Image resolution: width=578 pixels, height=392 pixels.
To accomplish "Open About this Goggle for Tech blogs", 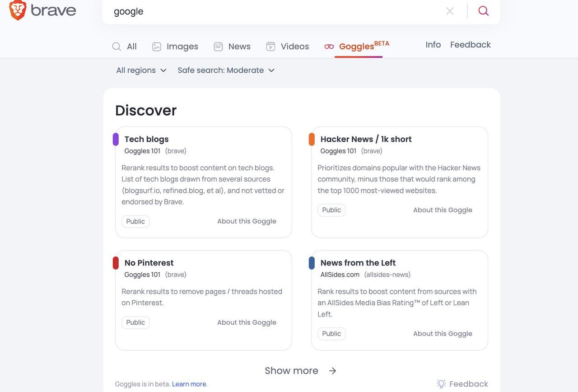I will (247, 221).
